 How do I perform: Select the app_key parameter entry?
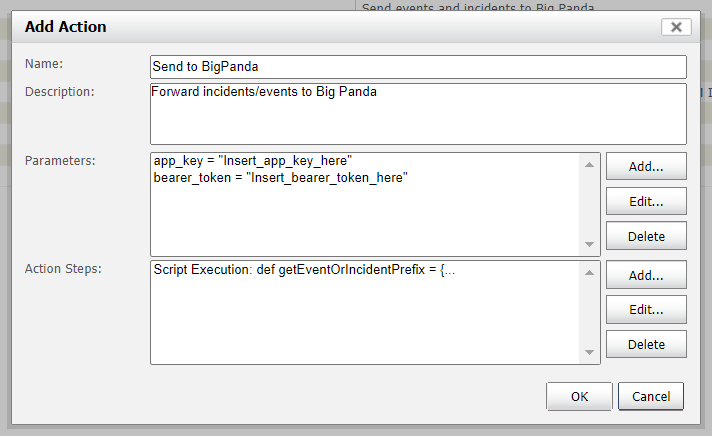pos(252,161)
